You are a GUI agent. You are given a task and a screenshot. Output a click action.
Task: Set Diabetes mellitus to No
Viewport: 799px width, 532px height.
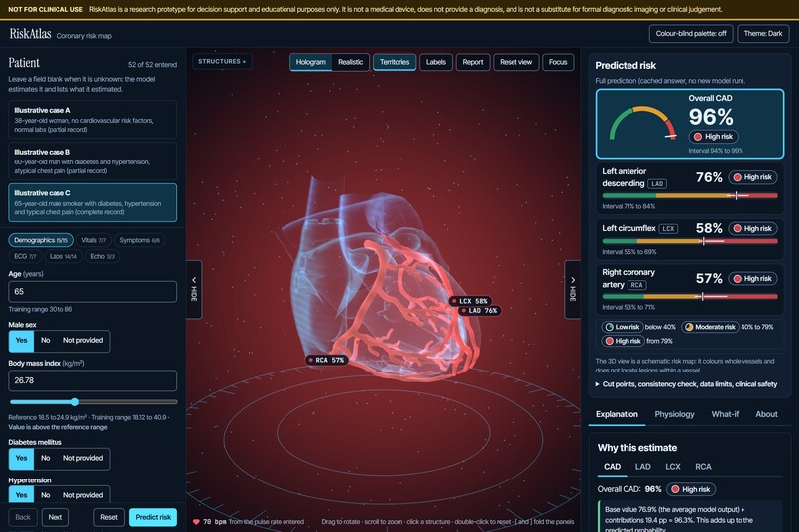[x=45, y=458]
